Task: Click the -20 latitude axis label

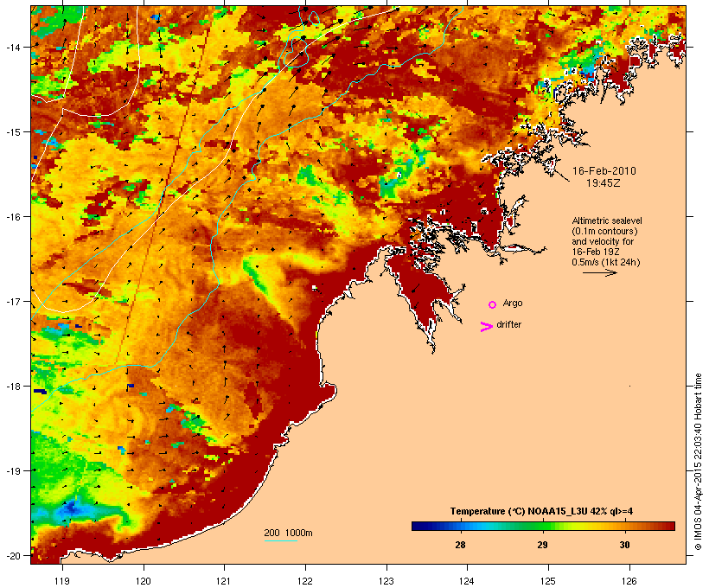Action: (x=12, y=556)
